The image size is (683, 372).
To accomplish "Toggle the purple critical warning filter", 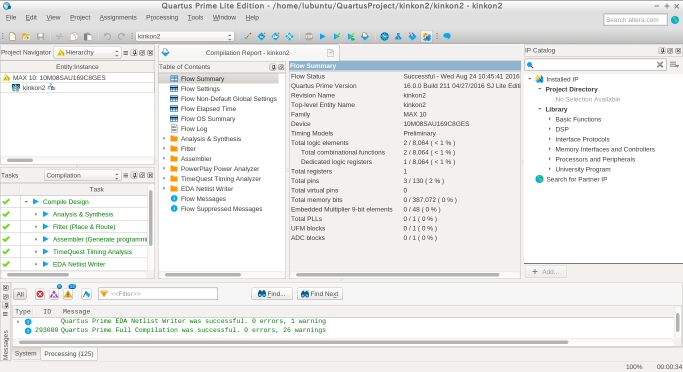I will [54, 294].
